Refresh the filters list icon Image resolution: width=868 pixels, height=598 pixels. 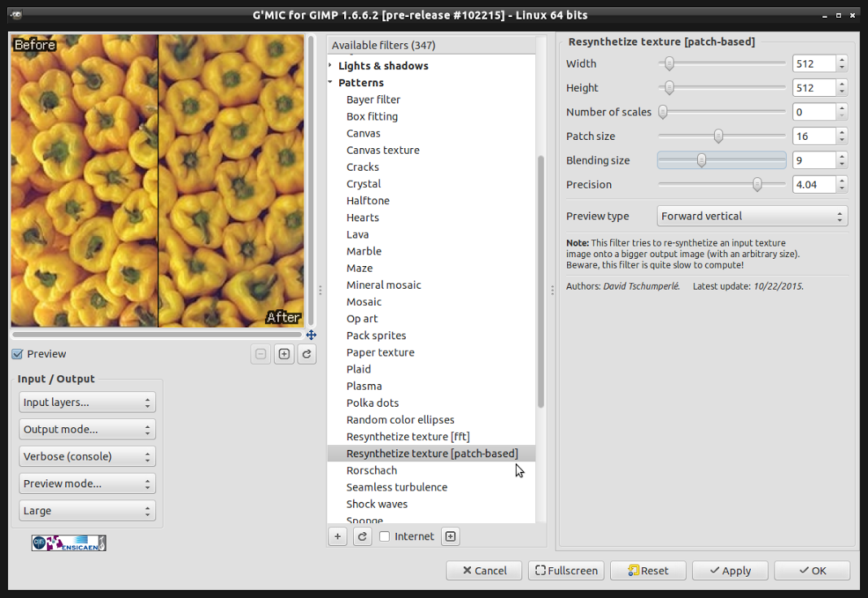point(362,536)
